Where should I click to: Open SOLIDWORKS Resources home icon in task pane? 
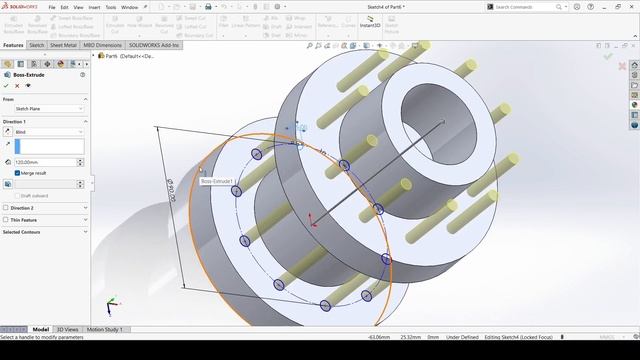tap(634, 65)
